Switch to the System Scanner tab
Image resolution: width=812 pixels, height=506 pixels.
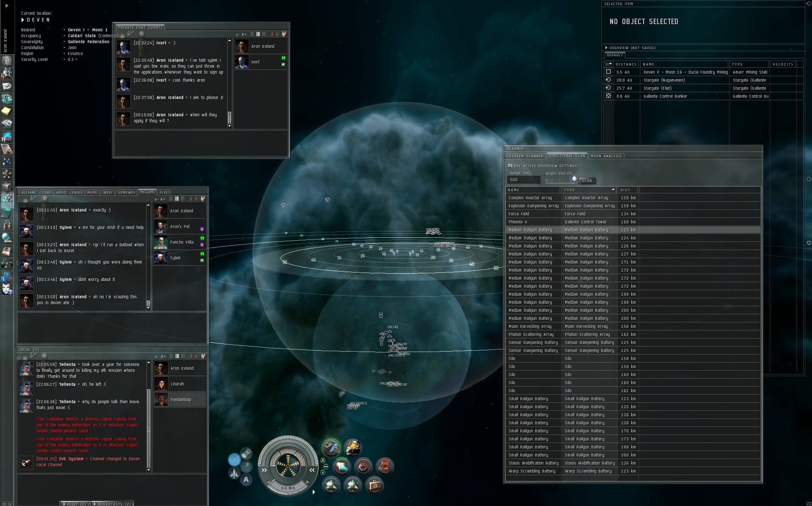point(526,156)
